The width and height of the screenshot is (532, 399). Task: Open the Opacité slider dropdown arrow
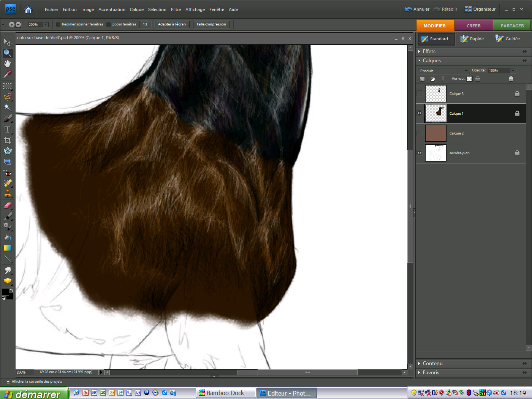coord(513,71)
